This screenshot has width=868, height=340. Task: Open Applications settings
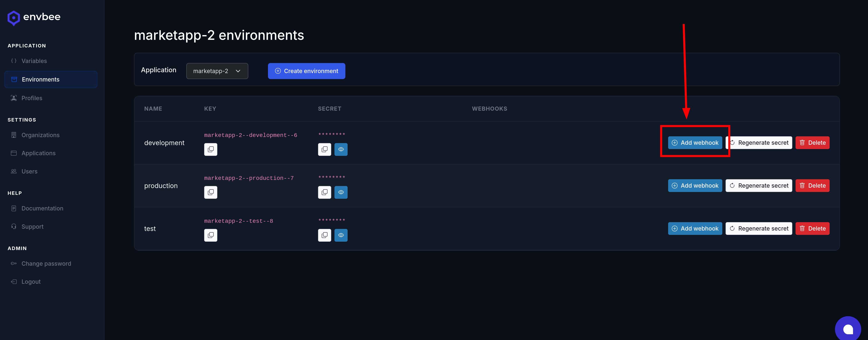coord(51,153)
